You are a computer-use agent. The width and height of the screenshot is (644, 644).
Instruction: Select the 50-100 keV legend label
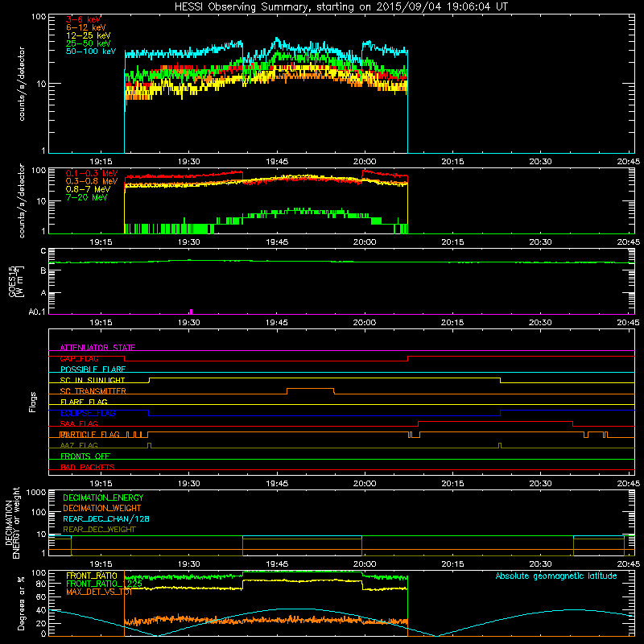point(91,52)
